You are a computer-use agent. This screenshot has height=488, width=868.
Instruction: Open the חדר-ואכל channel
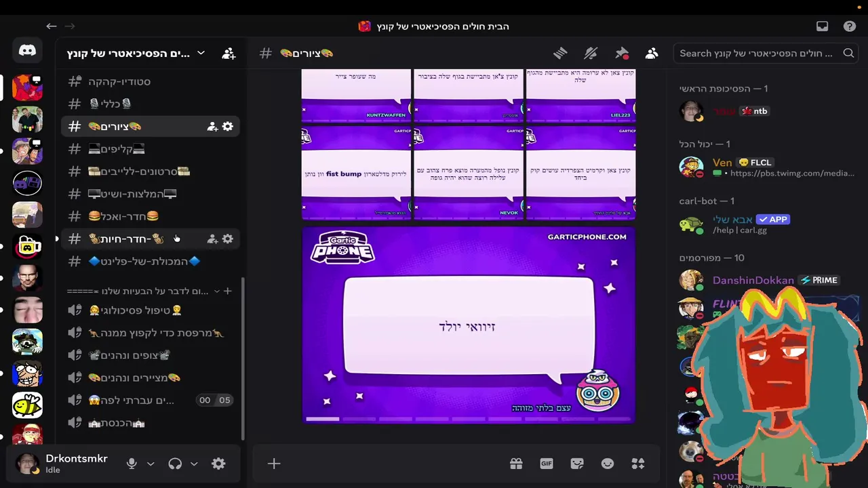(x=151, y=216)
